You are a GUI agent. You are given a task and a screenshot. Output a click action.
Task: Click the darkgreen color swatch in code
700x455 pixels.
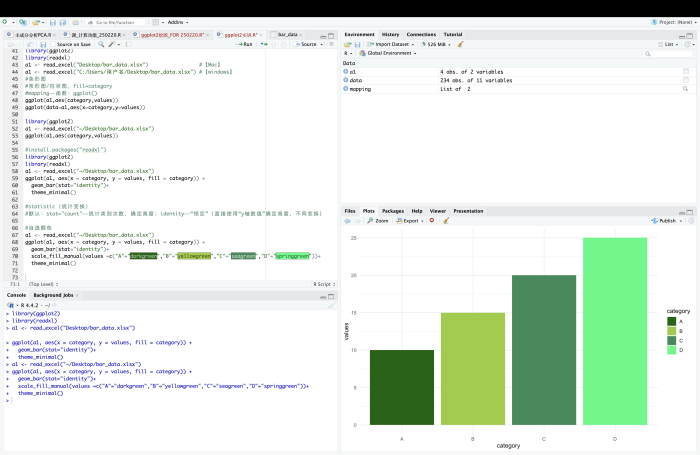coord(144,256)
